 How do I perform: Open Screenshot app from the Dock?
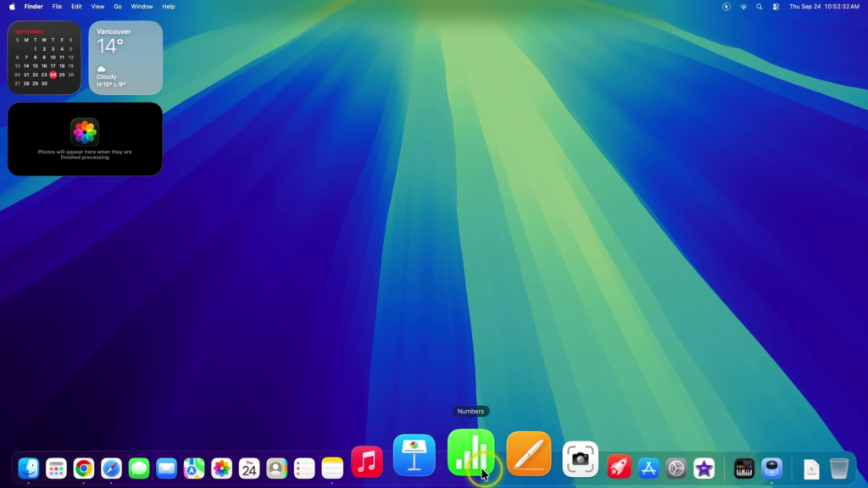580,459
